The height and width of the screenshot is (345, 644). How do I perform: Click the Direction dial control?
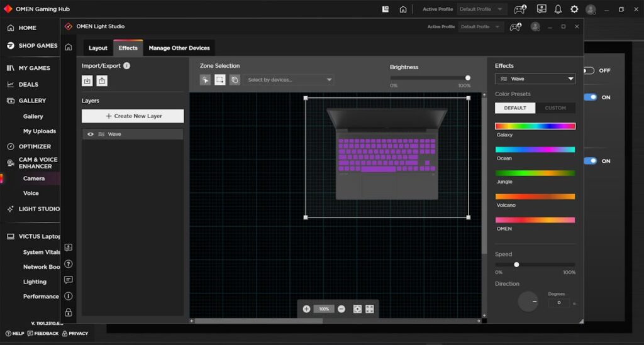(x=528, y=302)
